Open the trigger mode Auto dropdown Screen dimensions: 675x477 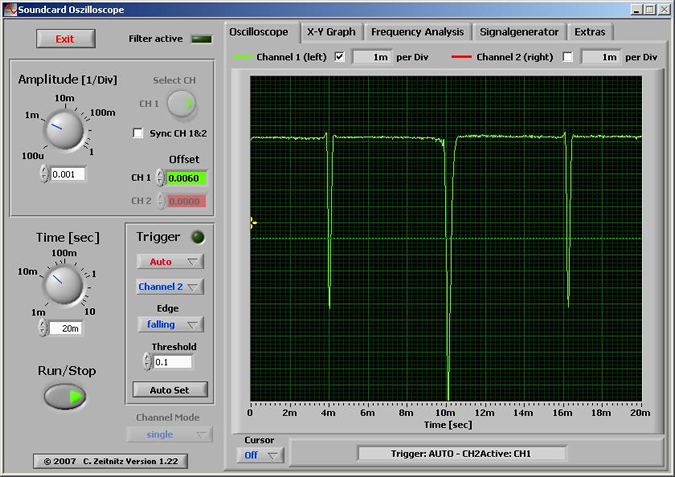(169, 262)
